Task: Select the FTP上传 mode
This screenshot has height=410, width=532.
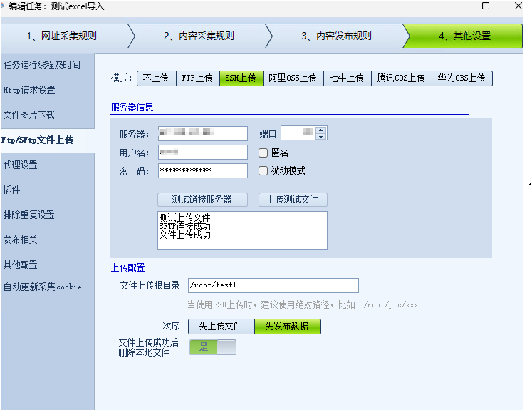Action: pos(197,78)
